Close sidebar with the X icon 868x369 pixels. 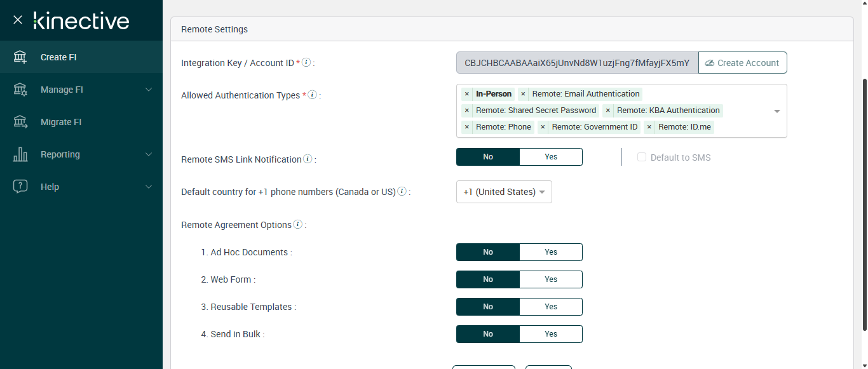pyautogui.click(x=18, y=20)
